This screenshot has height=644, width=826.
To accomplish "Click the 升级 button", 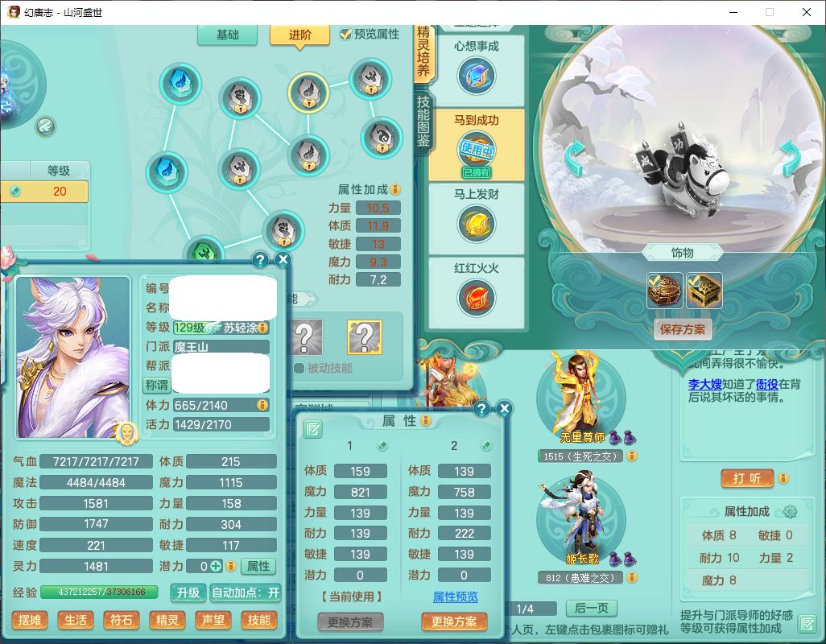I will (188, 592).
